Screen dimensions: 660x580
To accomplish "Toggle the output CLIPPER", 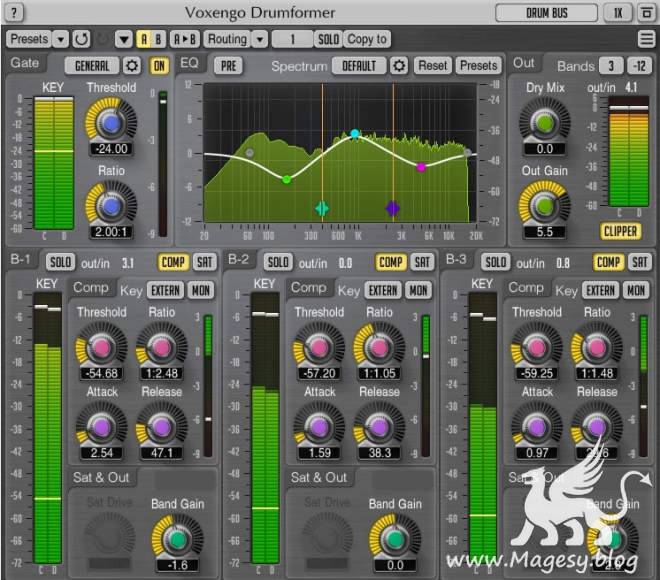I will tap(620, 231).
